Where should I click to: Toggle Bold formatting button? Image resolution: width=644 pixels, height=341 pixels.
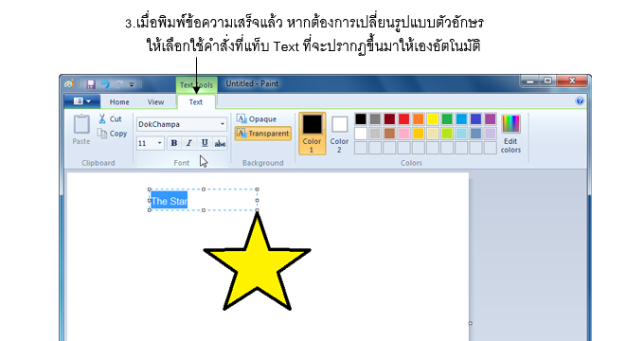(174, 143)
